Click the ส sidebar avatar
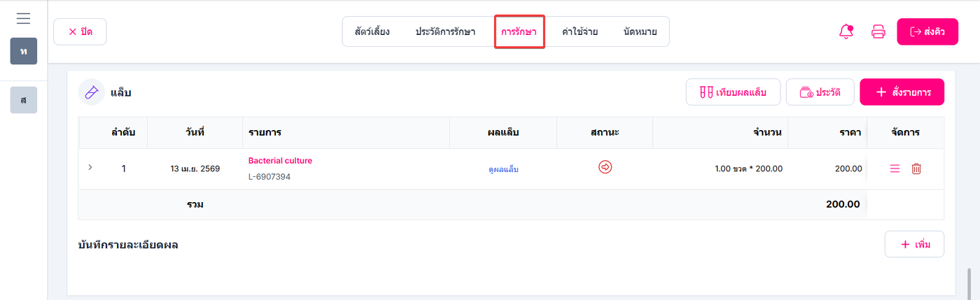The width and height of the screenshot is (980, 300). click(24, 100)
